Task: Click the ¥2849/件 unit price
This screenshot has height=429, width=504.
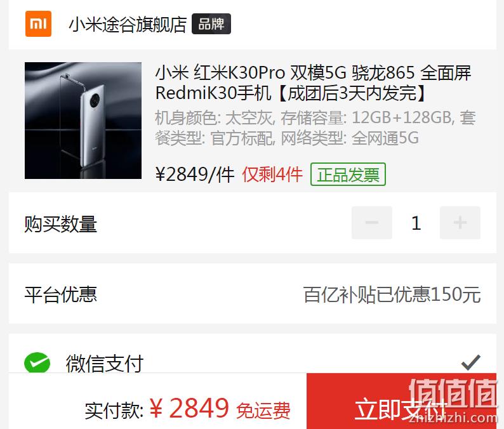Action: [195, 175]
